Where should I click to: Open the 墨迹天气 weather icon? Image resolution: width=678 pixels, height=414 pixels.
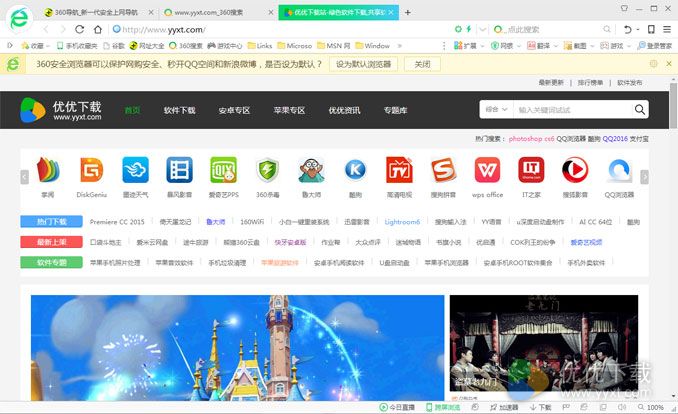pos(135,170)
